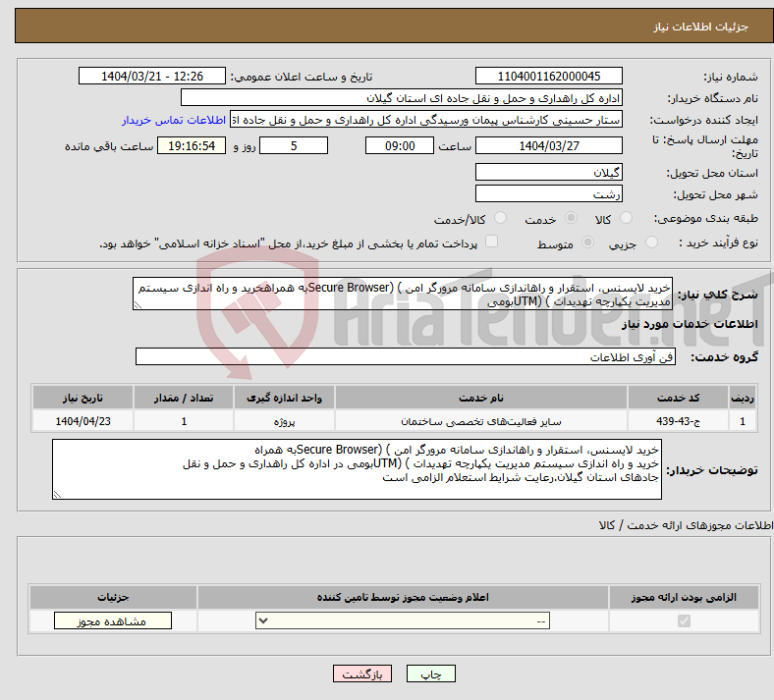Select the کالا/خدمت radio button
This screenshot has height=700, width=774.
click(x=501, y=218)
